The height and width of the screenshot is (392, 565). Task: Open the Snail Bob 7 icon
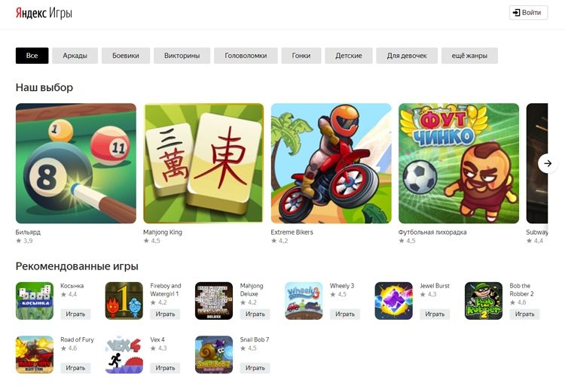214,354
